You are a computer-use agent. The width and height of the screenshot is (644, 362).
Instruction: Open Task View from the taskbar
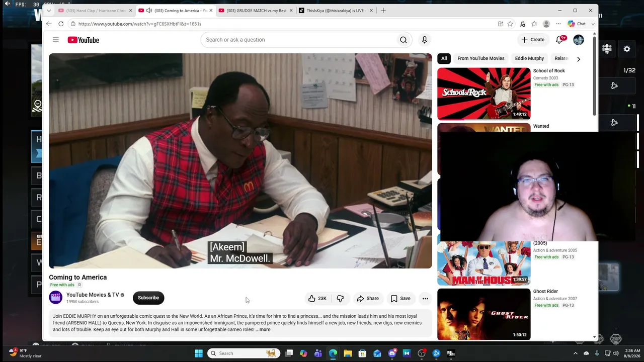click(x=289, y=353)
